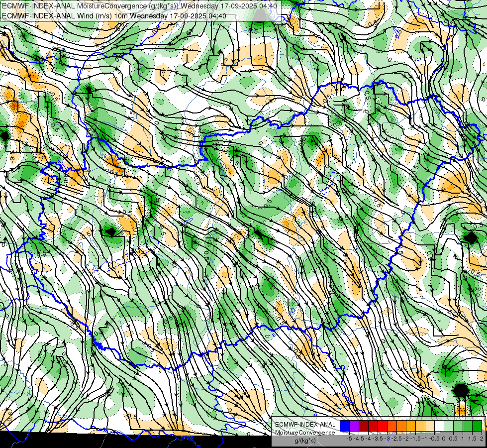Pick the legend swatch between -2.5 and -2
This screenshot has width=487, height=448.
pyautogui.click(x=401, y=426)
